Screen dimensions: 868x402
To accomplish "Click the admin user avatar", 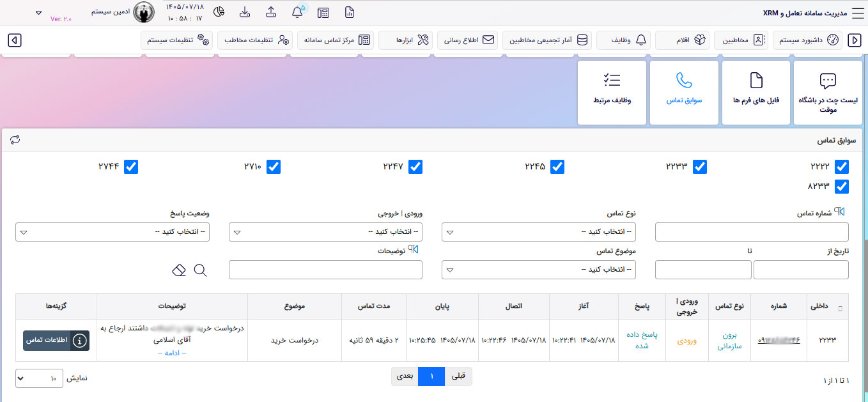I will coord(144,12).
